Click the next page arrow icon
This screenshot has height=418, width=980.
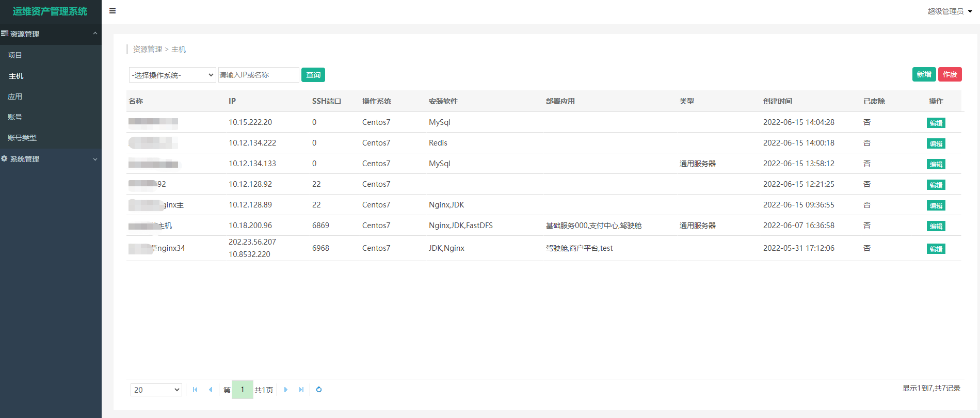pos(286,390)
